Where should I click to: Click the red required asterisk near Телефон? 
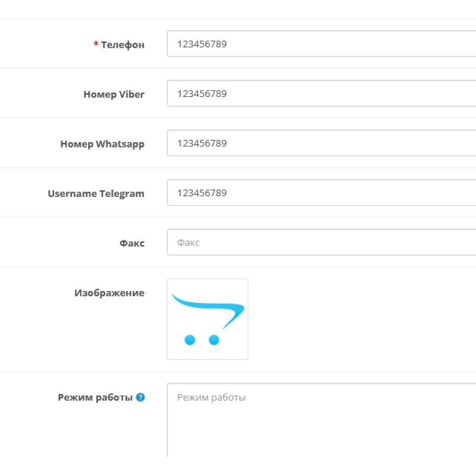tap(96, 44)
